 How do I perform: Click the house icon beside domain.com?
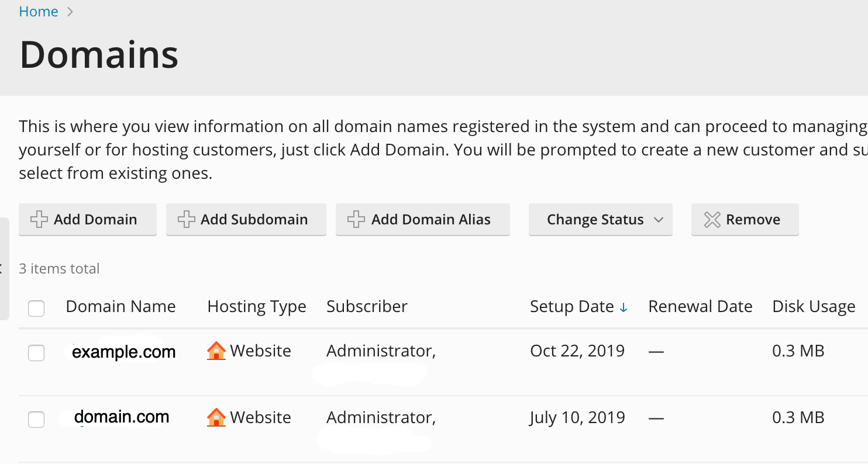216,417
